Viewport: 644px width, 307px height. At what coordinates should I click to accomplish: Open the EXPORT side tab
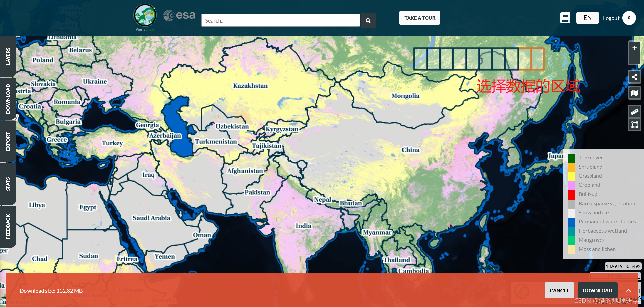8,141
